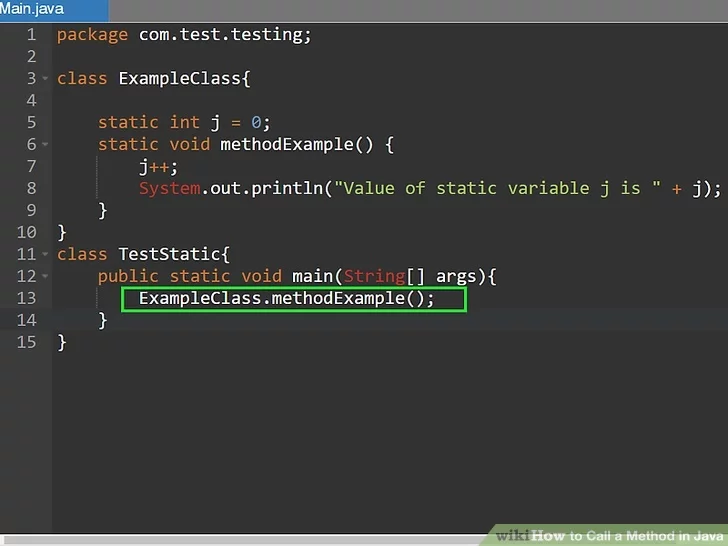Click line number 15 in the gutter
728x546 pixels.
point(26,342)
